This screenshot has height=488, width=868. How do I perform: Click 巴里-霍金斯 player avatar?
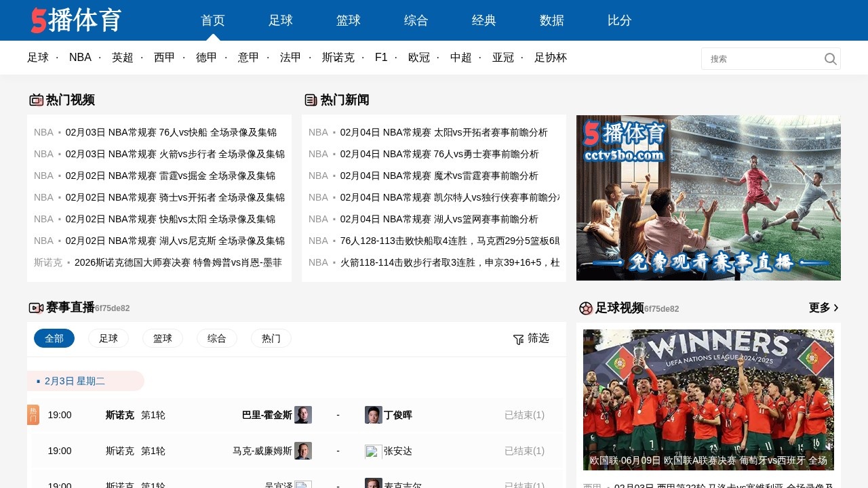303,415
